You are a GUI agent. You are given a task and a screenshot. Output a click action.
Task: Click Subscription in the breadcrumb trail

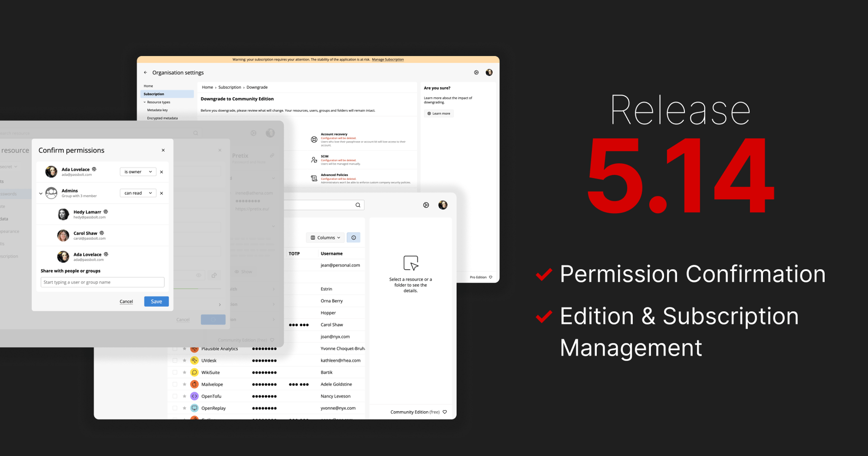pos(230,87)
